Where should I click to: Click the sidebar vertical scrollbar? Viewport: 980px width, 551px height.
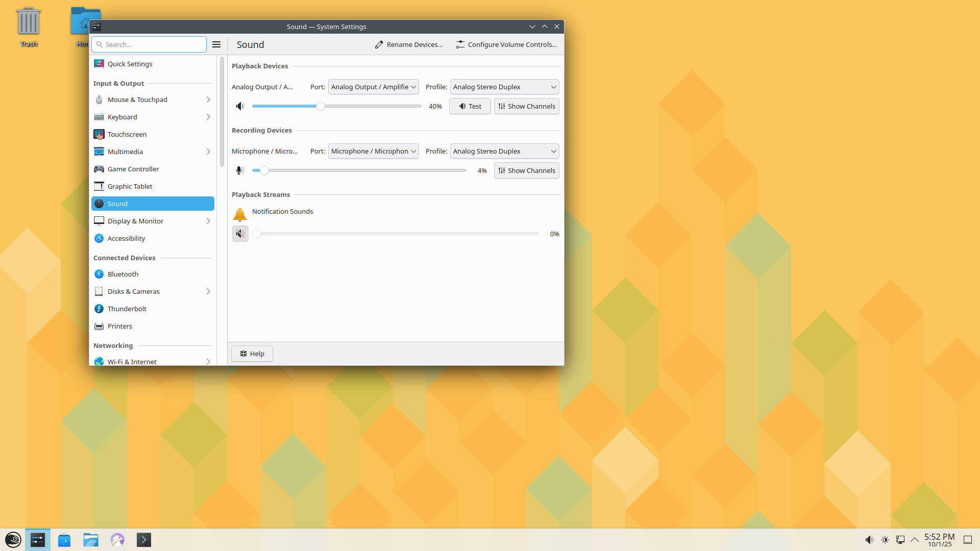[x=222, y=111]
